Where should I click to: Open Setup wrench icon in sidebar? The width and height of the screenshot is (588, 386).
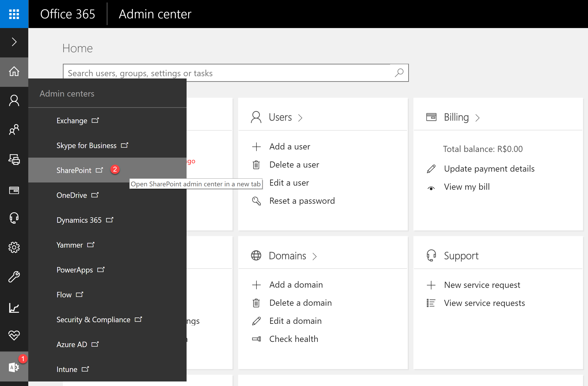point(14,277)
